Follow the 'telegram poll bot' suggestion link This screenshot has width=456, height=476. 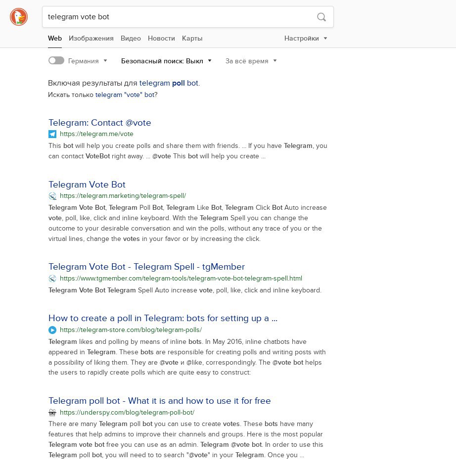pyautogui.click(x=169, y=83)
